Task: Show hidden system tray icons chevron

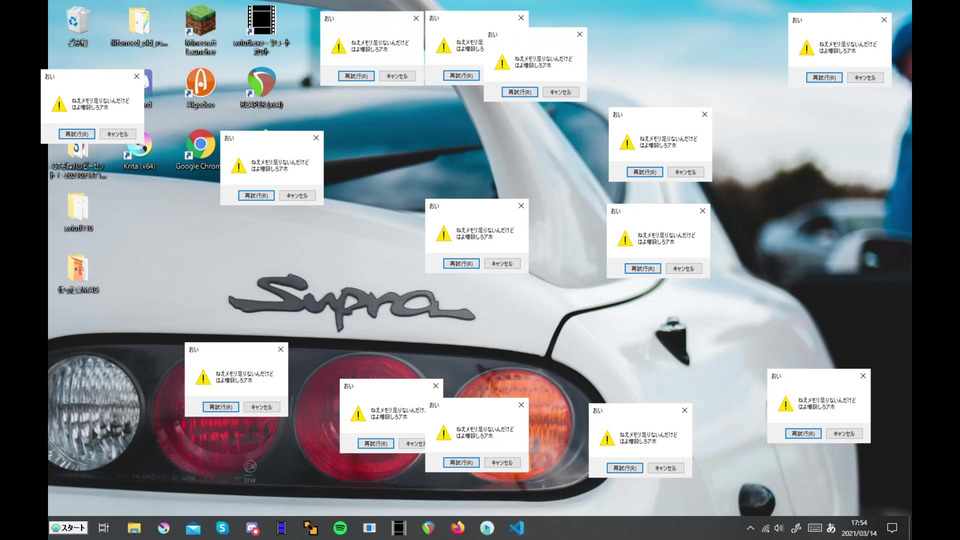Action: click(x=750, y=528)
